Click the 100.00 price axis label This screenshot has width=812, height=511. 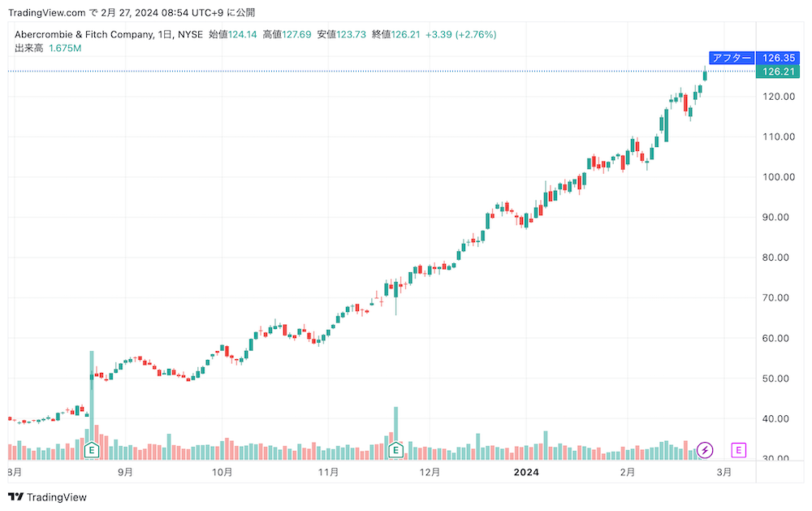point(779,177)
